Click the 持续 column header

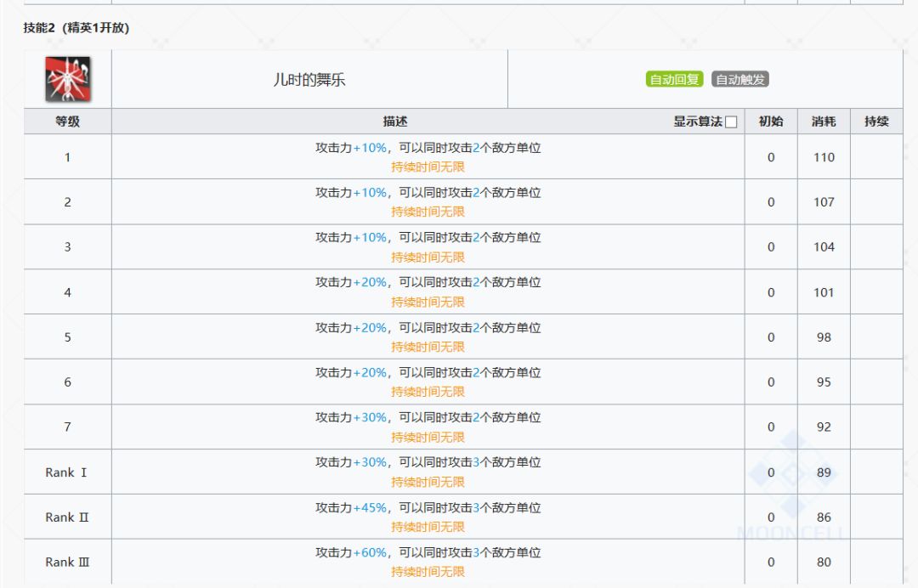click(876, 122)
